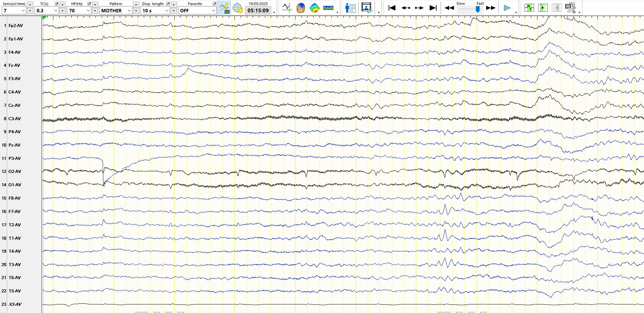Jump to the end of the recording
Viewport: 644px width, 313px height.
coord(433,8)
